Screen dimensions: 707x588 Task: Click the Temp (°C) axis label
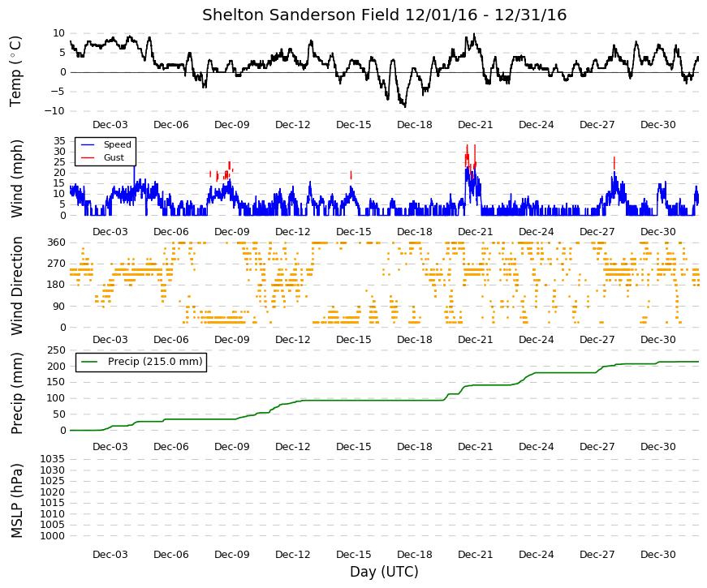click(x=15, y=71)
